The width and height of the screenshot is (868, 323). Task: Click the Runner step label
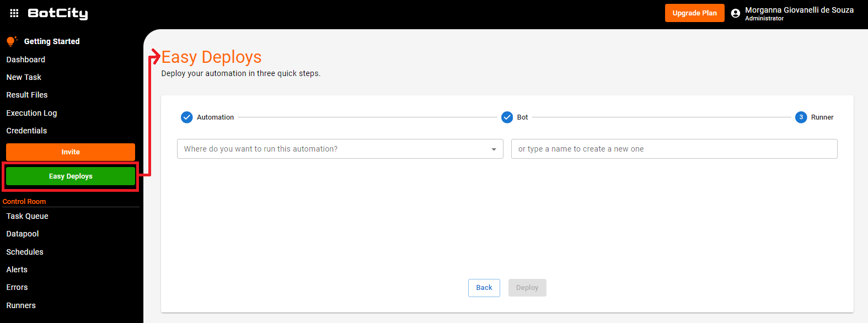[822, 117]
